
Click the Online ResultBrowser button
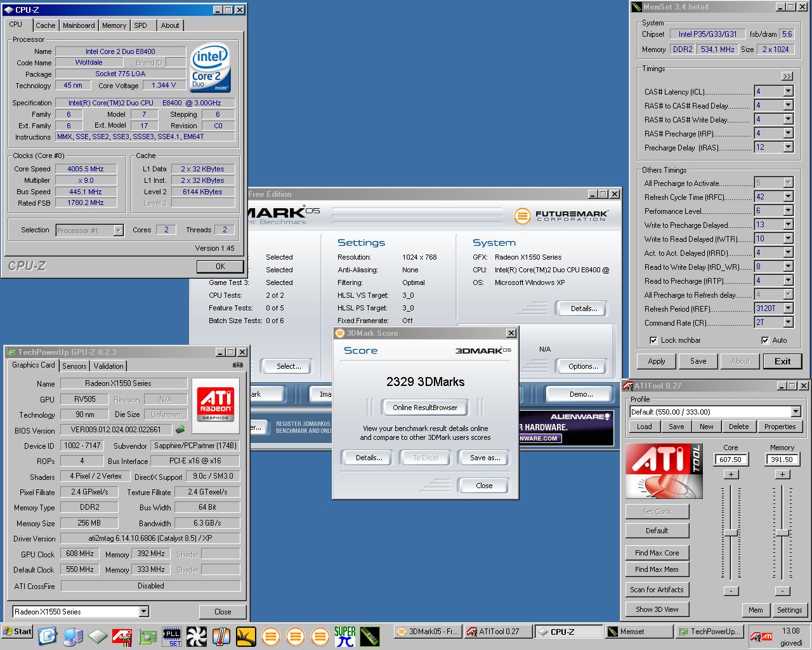point(425,408)
